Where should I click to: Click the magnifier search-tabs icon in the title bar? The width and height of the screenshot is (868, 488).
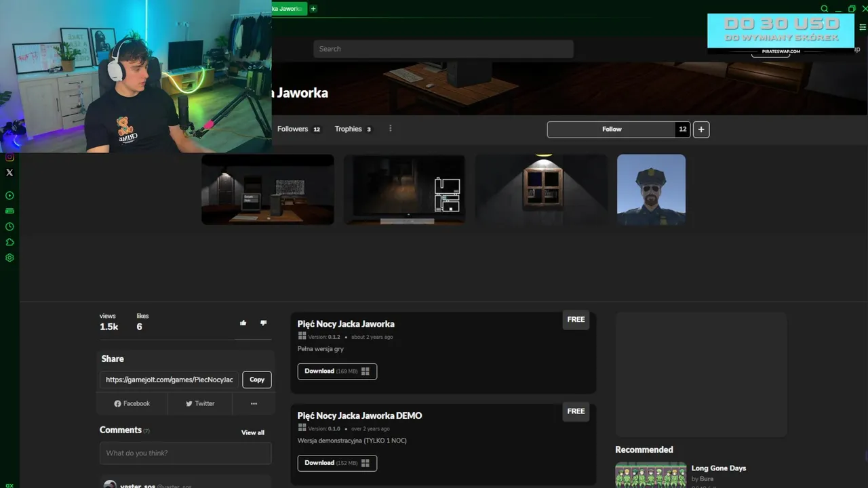(825, 9)
